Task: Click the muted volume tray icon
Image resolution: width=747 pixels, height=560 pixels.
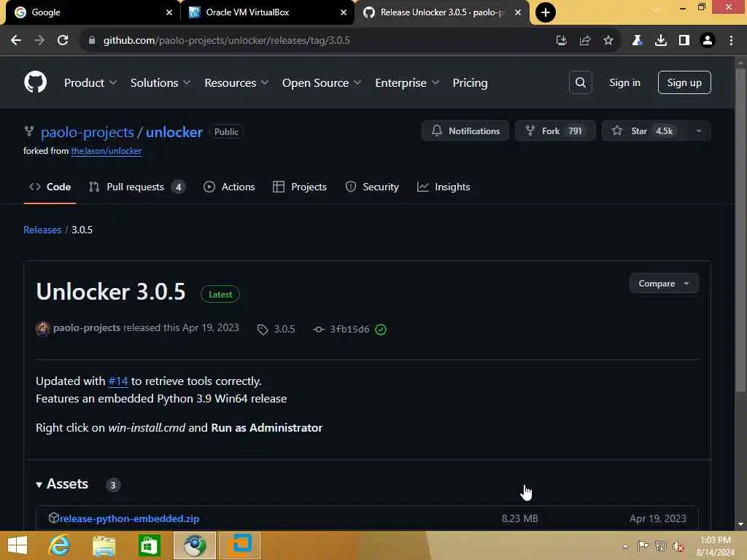Action: (x=678, y=546)
